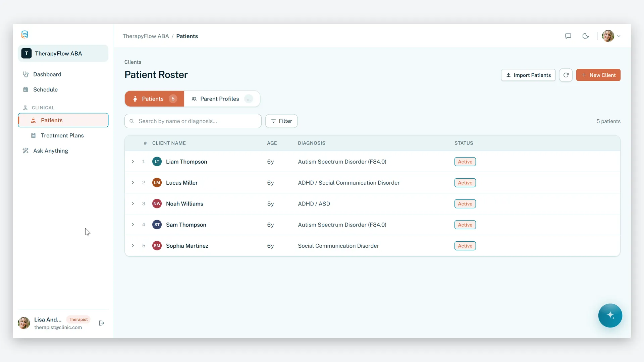Click the Client Name column header
The height and width of the screenshot is (362, 644).
(169, 143)
